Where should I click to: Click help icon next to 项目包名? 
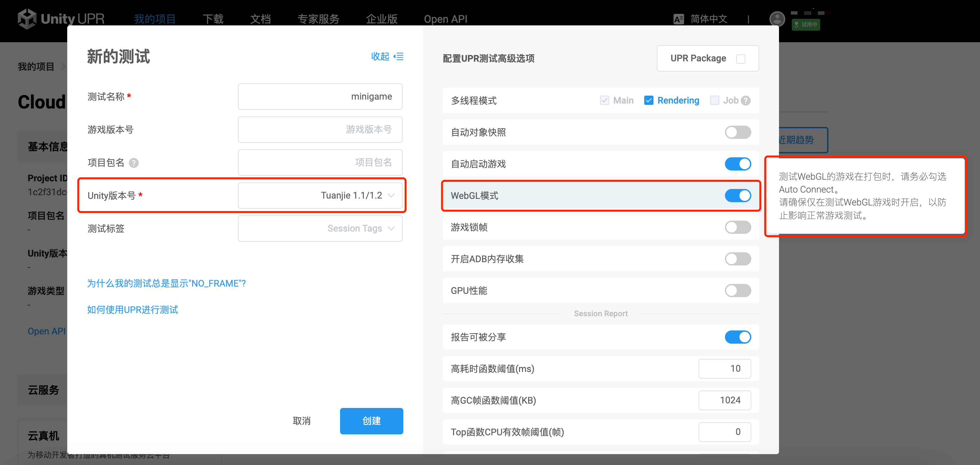133,163
